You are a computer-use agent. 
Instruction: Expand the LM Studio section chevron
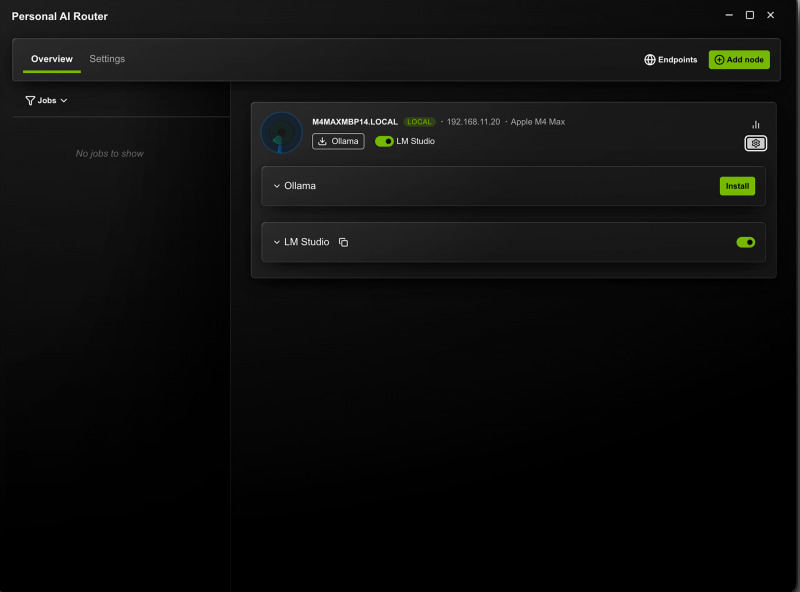click(x=277, y=242)
